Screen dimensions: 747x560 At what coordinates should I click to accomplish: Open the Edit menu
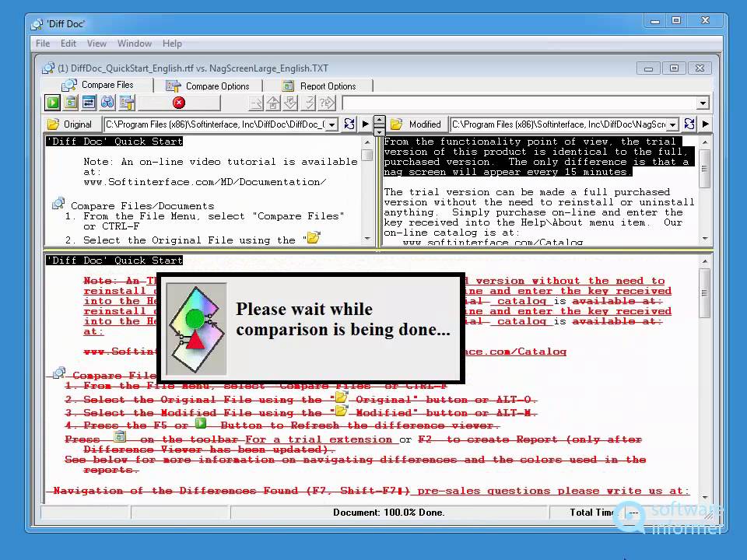pyautogui.click(x=68, y=44)
